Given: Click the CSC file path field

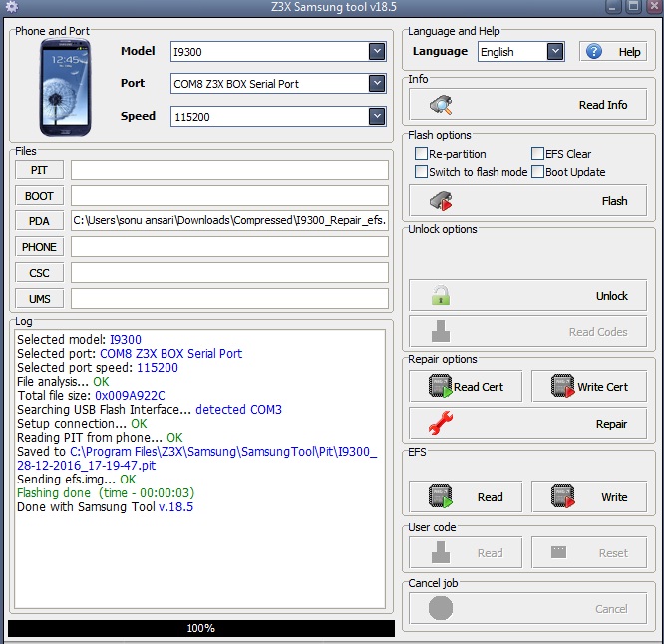Looking at the screenshot, I should point(229,273).
